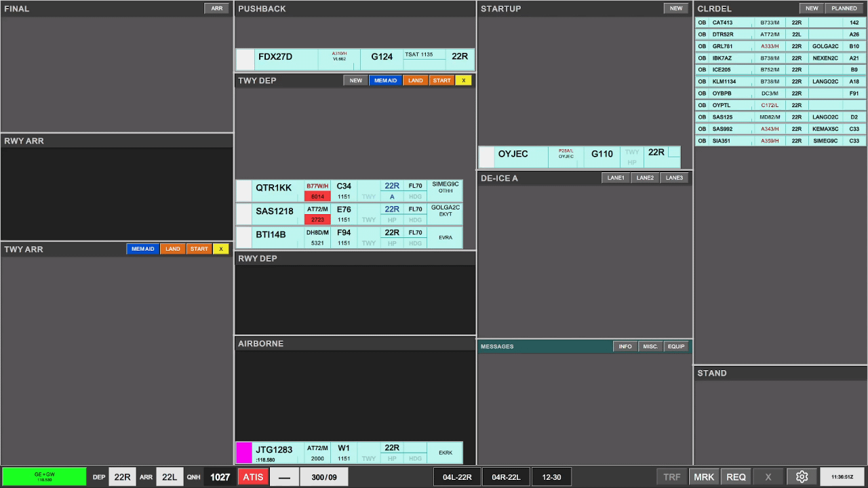Click the orange START button in TWY DEP
This screenshot has width=868, height=488.
(x=442, y=81)
